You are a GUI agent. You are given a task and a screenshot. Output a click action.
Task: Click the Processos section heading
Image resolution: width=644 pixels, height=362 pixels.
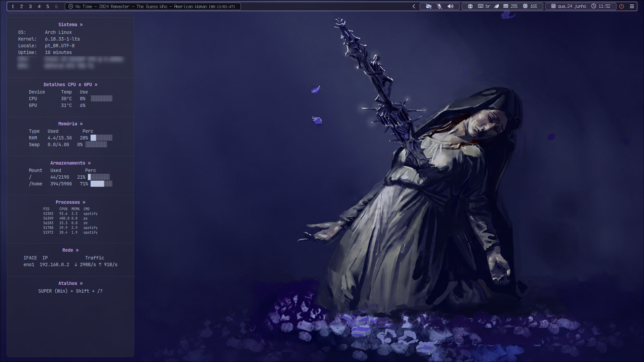tap(70, 202)
